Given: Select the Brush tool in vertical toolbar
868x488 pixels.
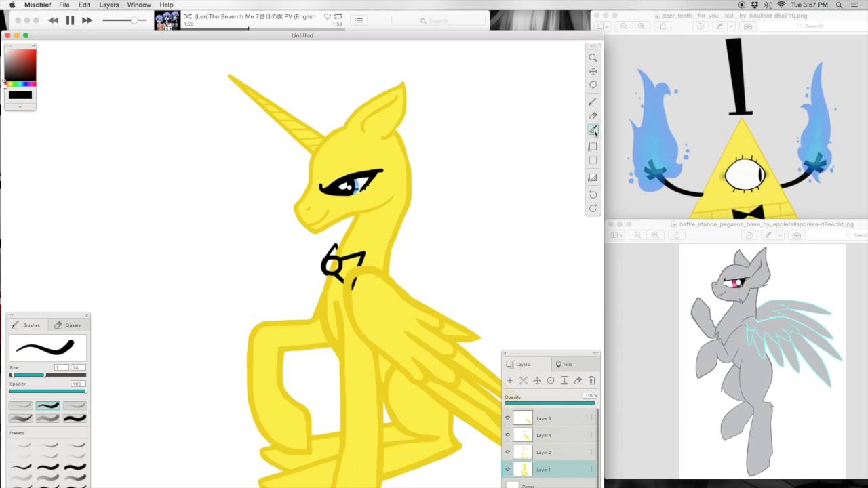Looking at the screenshot, I should (x=593, y=102).
